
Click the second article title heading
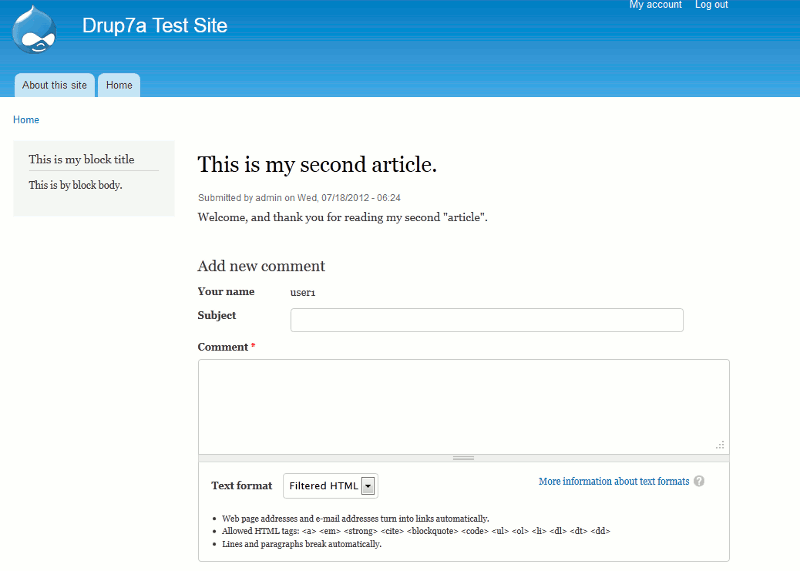click(x=317, y=164)
